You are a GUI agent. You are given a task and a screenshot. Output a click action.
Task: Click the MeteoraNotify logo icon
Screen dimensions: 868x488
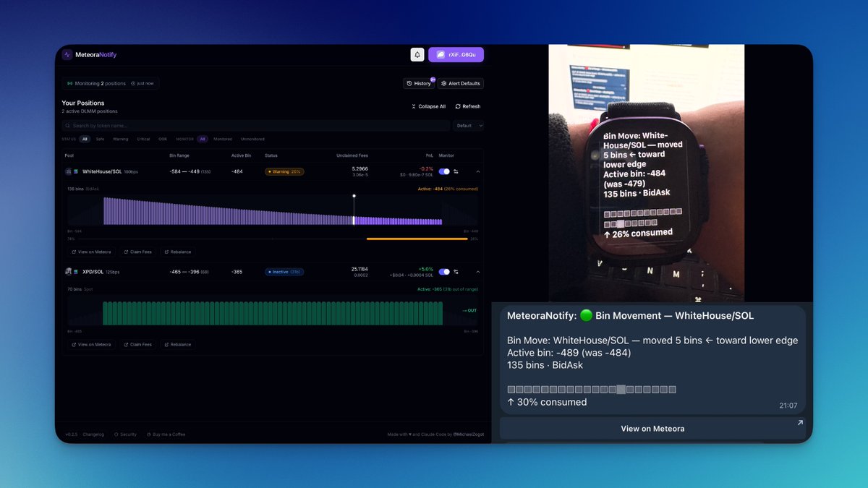(x=67, y=55)
